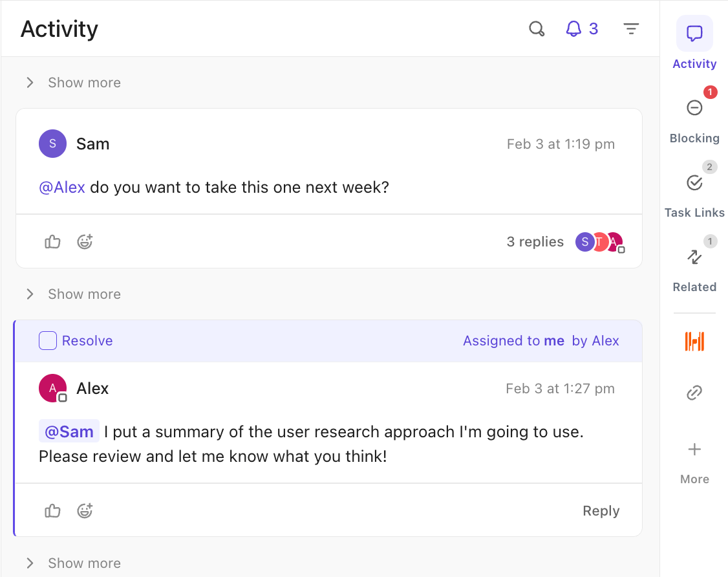Open the Related tasks panel
This screenshot has width=728, height=577.
point(694,265)
